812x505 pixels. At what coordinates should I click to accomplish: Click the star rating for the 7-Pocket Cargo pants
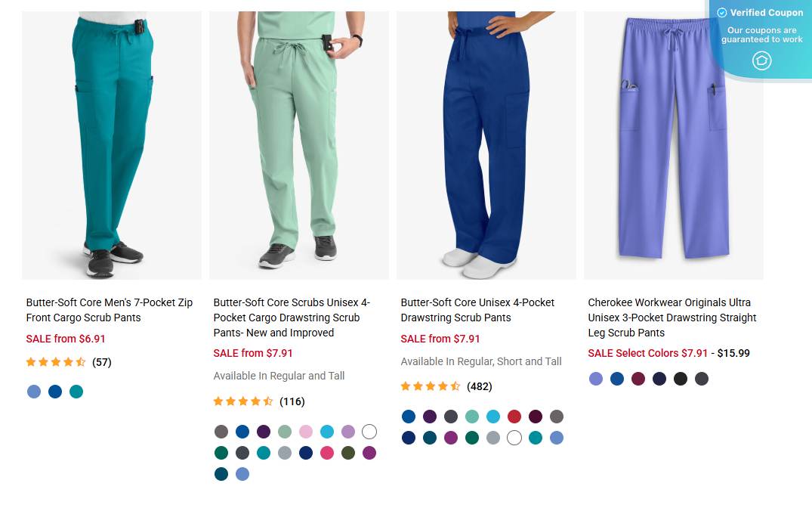(55, 361)
